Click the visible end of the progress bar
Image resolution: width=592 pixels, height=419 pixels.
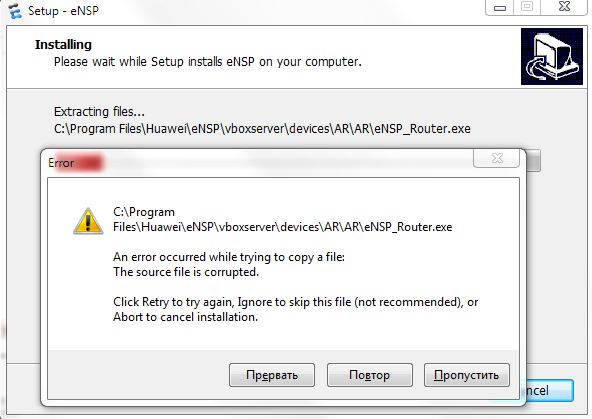(533, 161)
